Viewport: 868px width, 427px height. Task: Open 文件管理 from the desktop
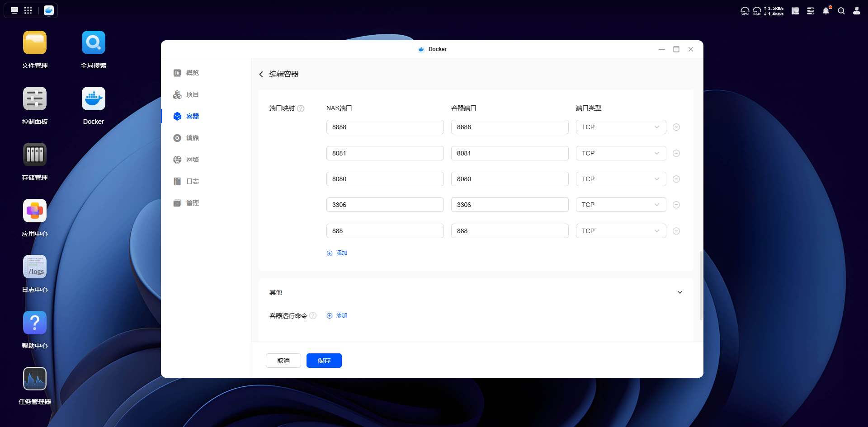coord(35,43)
